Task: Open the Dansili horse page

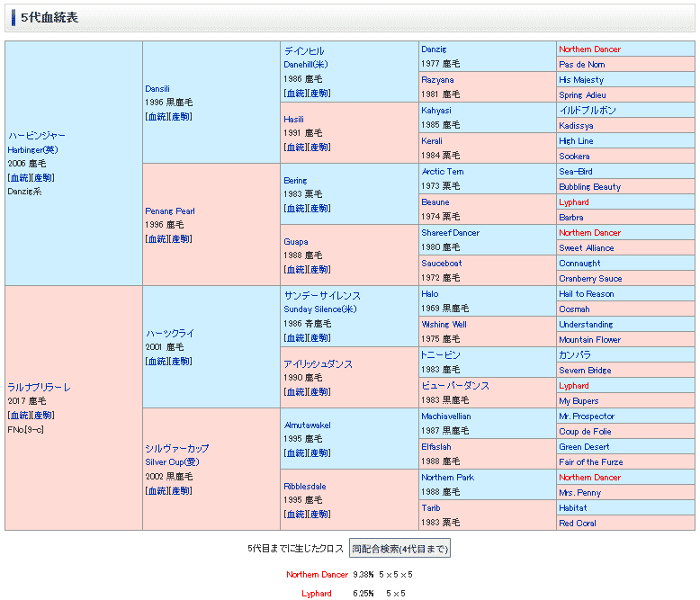Action: [x=157, y=89]
